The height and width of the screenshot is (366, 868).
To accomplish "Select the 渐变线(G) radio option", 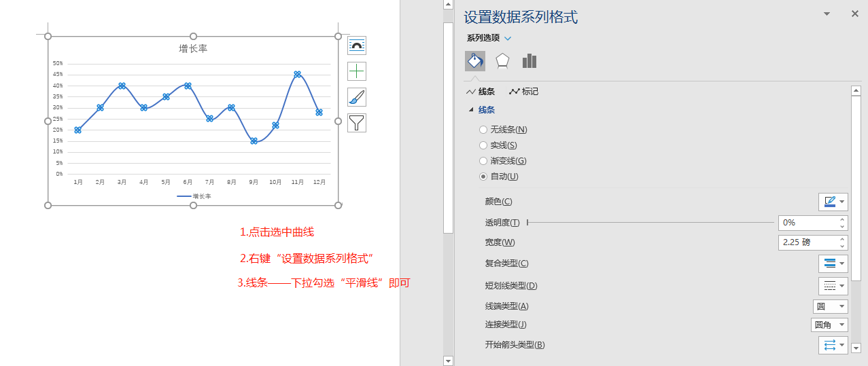I will click(483, 161).
